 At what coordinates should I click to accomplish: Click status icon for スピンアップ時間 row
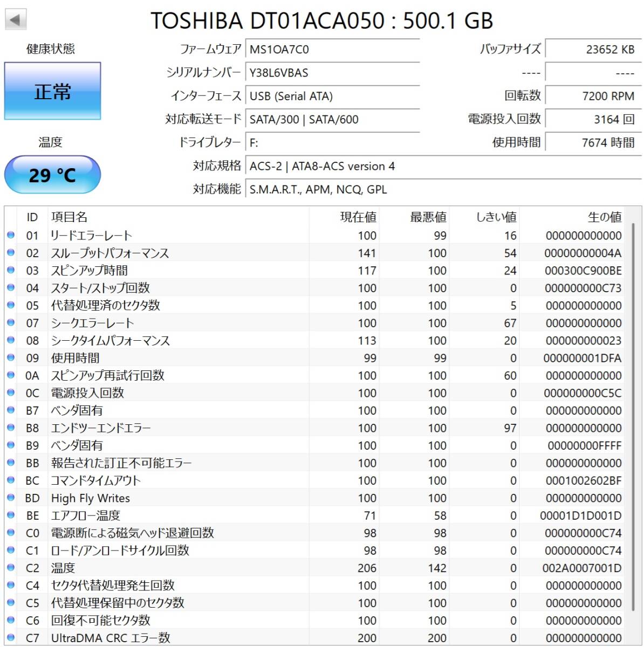[10, 270]
